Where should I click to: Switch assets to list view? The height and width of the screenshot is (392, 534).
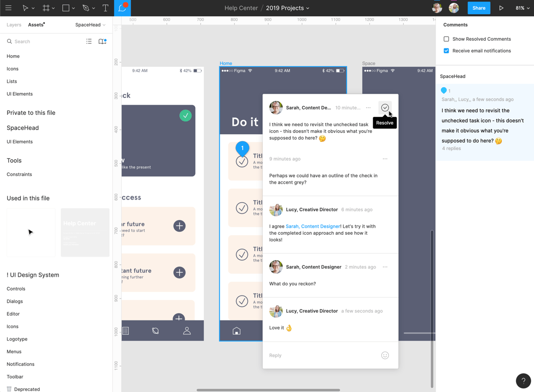click(89, 41)
